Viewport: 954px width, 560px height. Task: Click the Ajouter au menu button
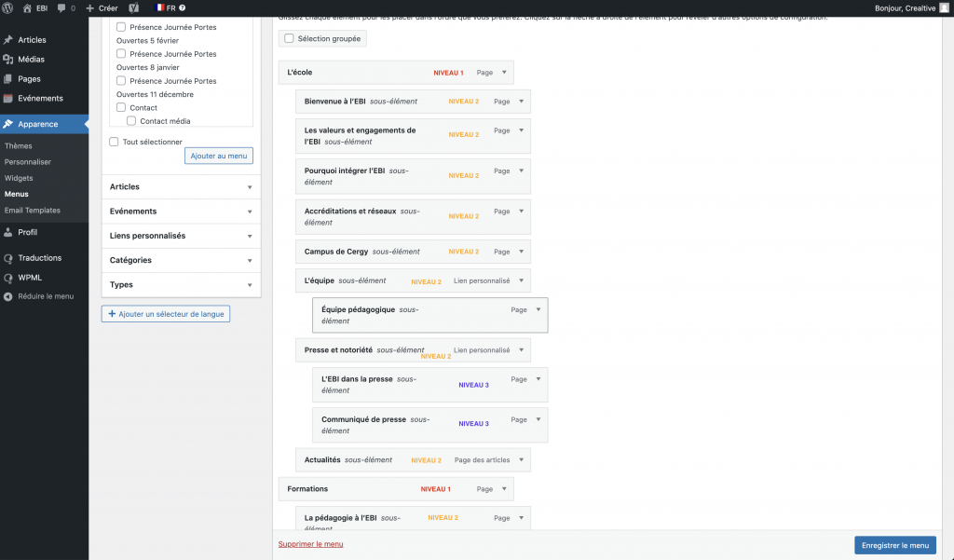pyautogui.click(x=219, y=156)
